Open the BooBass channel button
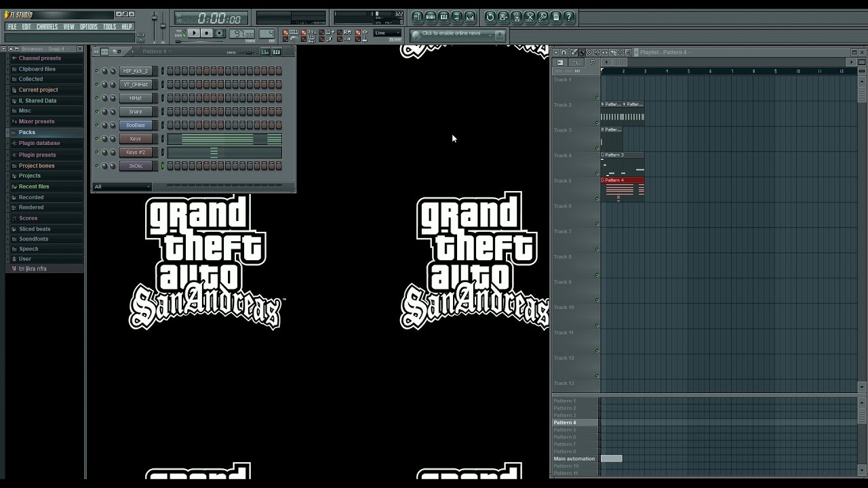868x488 pixels. coord(136,125)
